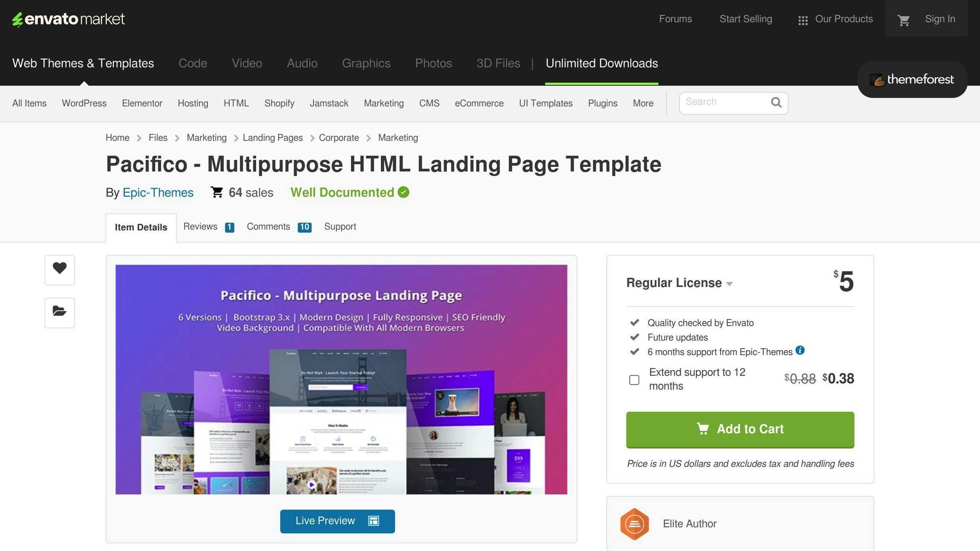Screen dimensions: 980x551
Task: Click the search magnifier icon
Action: (776, 102)
